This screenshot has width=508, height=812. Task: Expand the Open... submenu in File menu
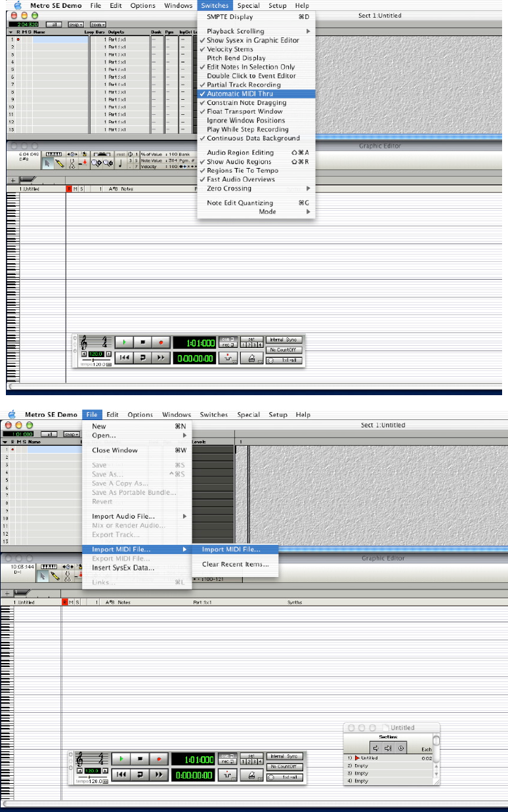pos(137,435)
